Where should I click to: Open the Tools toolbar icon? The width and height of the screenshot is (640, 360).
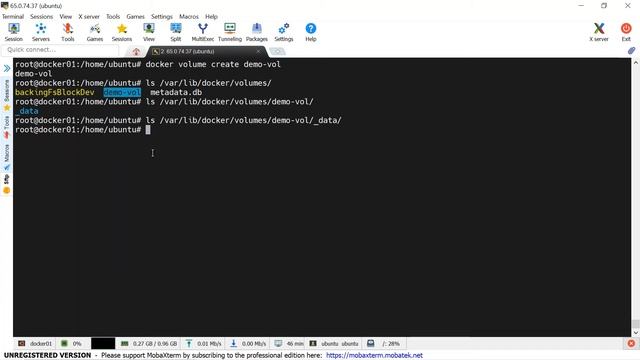pos(68,32)
